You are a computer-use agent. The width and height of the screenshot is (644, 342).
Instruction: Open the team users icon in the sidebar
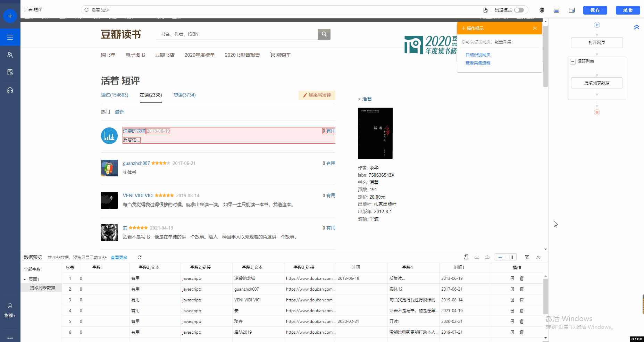(10, 55)
